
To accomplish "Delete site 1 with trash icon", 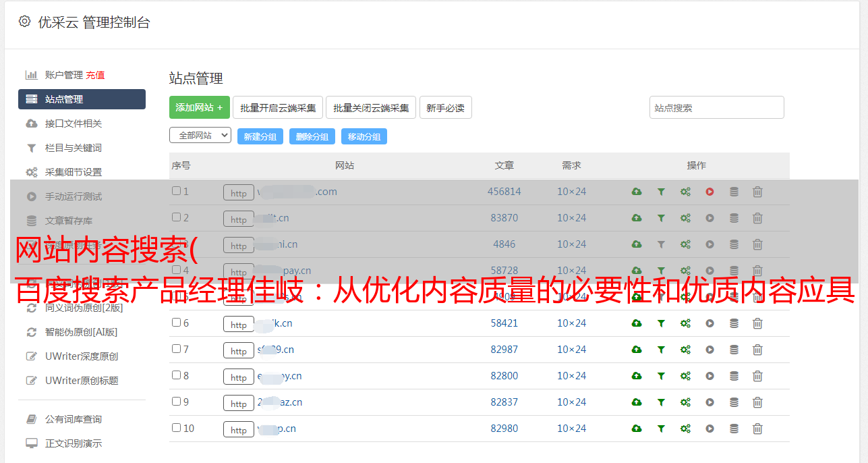I will 757,192.
